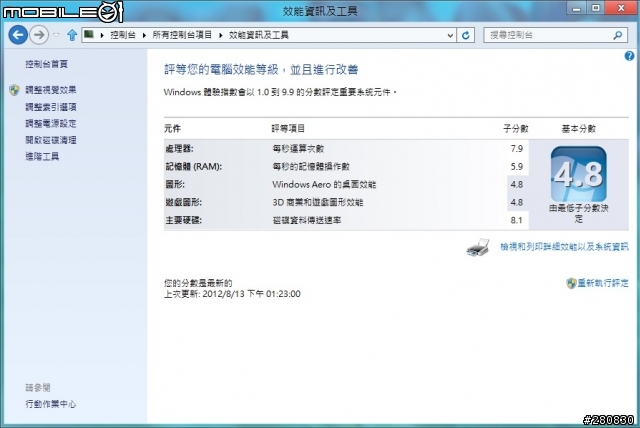Screen dimensions: 640x428
Task: Maximize the 效能資訊及工具 window
Action: click(x=596, y=8)
